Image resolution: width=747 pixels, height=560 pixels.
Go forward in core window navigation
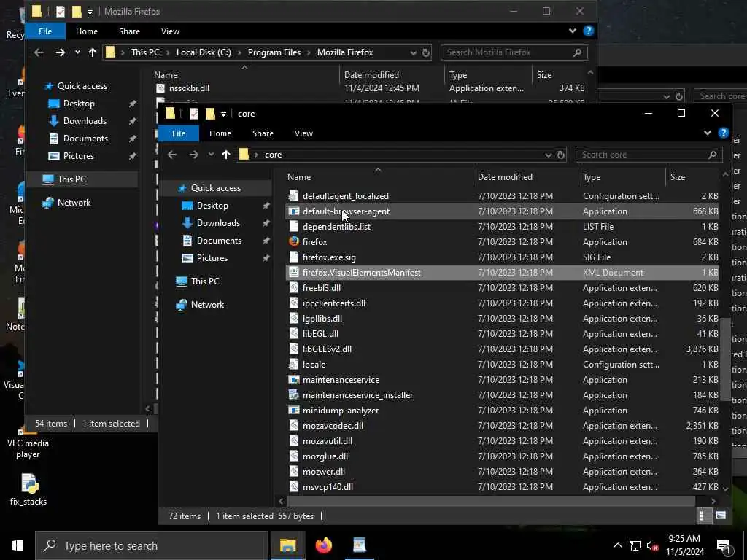click(193, 155)
